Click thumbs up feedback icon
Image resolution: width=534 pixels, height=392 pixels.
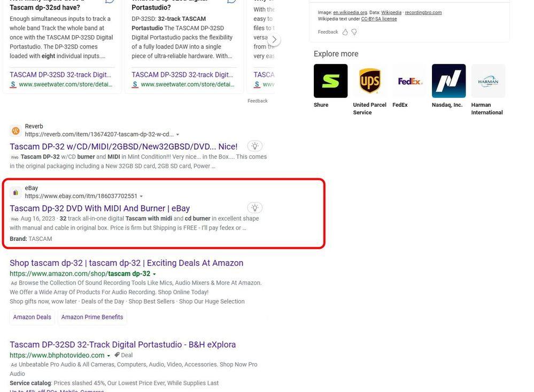345,32
